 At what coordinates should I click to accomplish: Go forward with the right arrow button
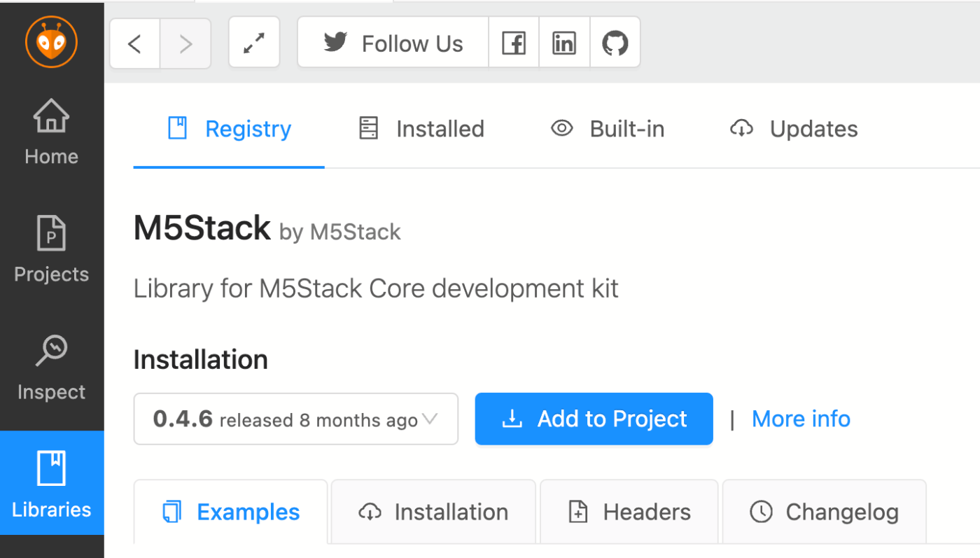tap(185, 43)
